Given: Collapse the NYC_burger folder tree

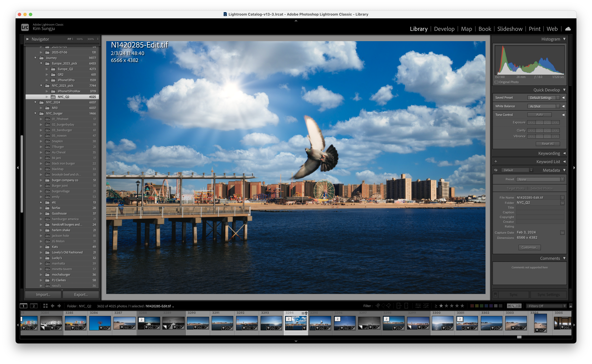Looking at the screenshot, I should coord(35,113).
